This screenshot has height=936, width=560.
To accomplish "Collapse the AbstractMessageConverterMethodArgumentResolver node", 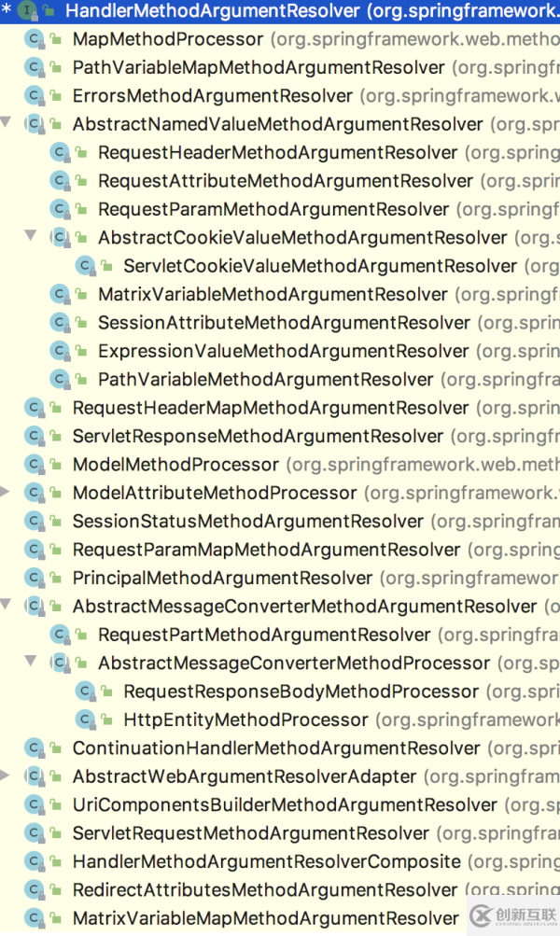I will [6, 605].
